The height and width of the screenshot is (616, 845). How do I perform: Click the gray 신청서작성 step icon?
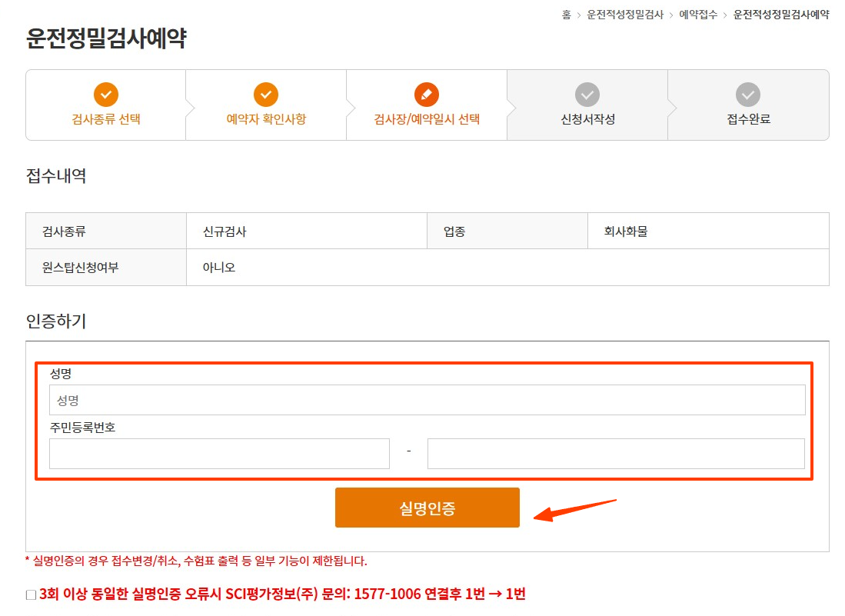[x=587, y=95]
